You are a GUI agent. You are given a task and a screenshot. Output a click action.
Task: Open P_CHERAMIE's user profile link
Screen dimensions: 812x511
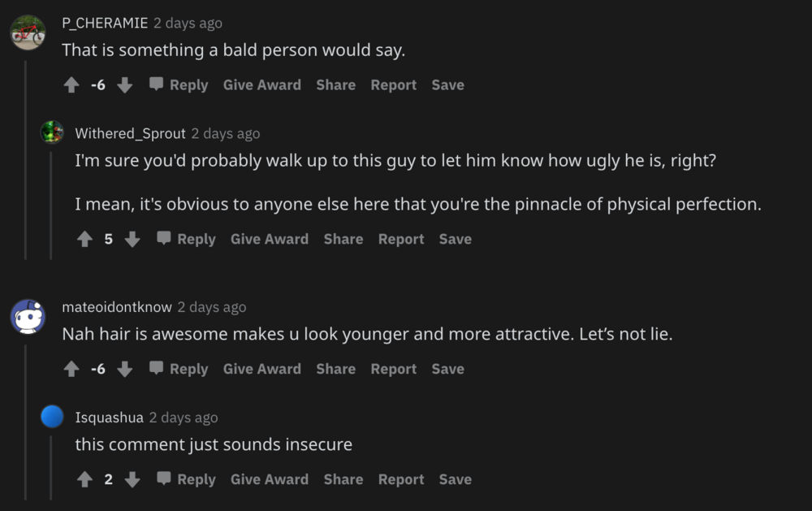(105, 24)
